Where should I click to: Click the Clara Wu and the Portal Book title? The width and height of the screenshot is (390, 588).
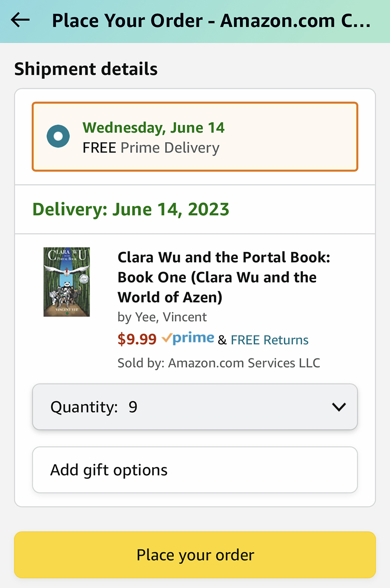pyautogui.click(x=223, y=277)
